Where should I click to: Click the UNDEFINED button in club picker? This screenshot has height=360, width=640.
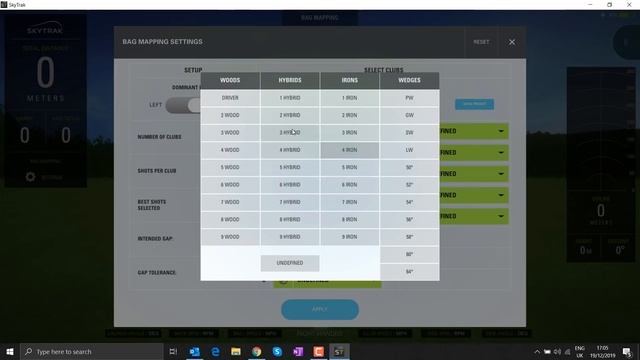[x=290, y=263]
